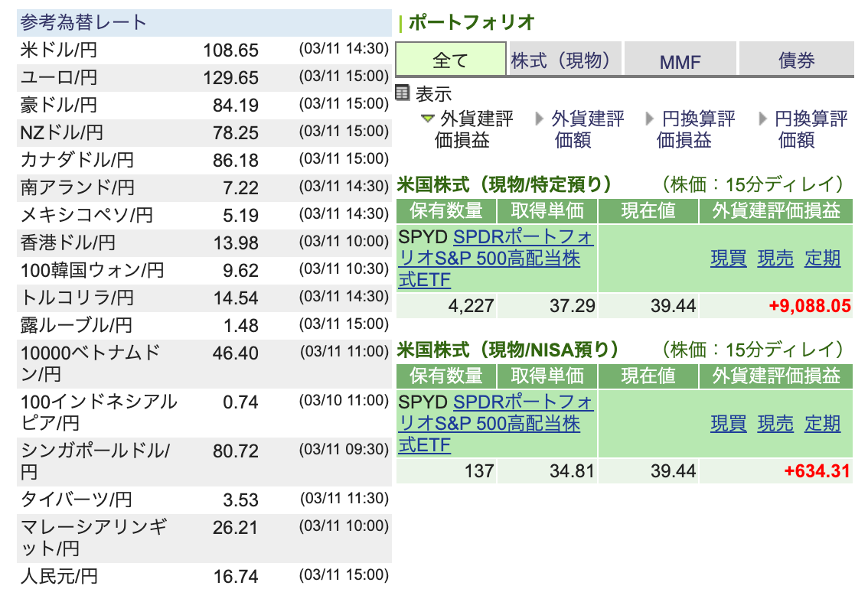Viewport: 868px width, 589px height.
Task: Switch to the 株式（現物） tab
Action: tap(565, 59)
